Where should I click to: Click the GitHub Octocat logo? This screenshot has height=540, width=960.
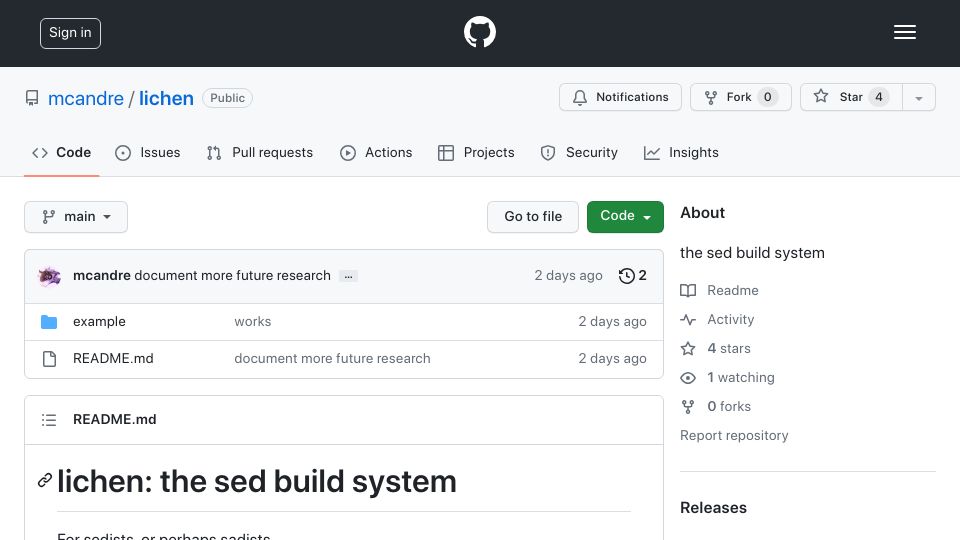pos(479,32)
